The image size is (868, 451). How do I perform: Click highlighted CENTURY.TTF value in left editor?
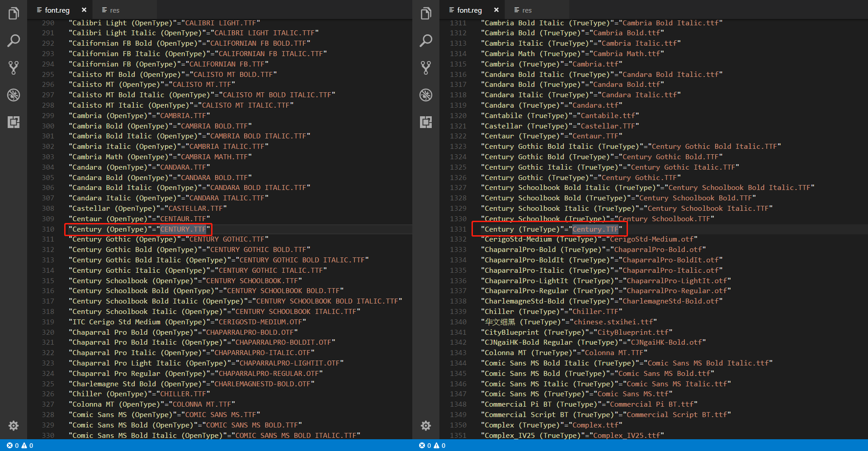183,229
